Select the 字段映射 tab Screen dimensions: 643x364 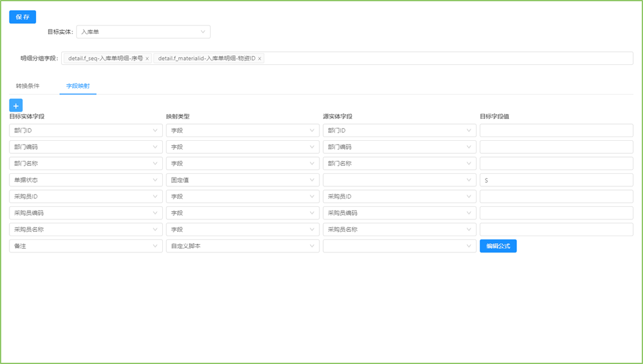78,85
